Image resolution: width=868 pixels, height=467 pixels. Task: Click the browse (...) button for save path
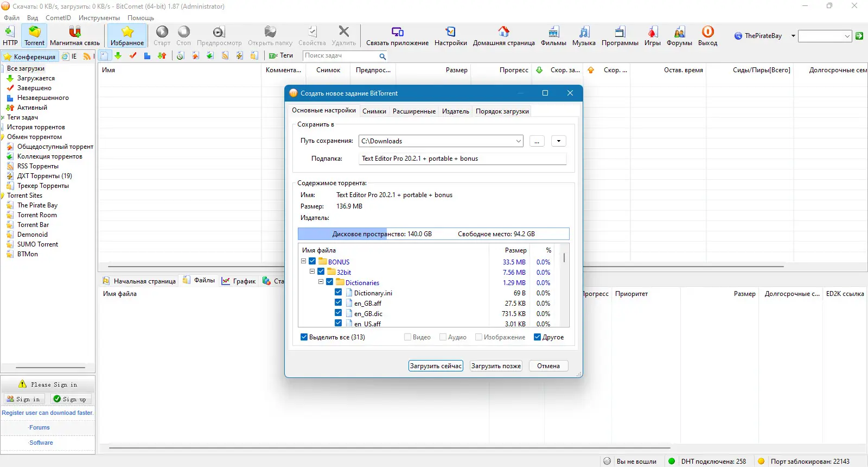coord(537,141)
